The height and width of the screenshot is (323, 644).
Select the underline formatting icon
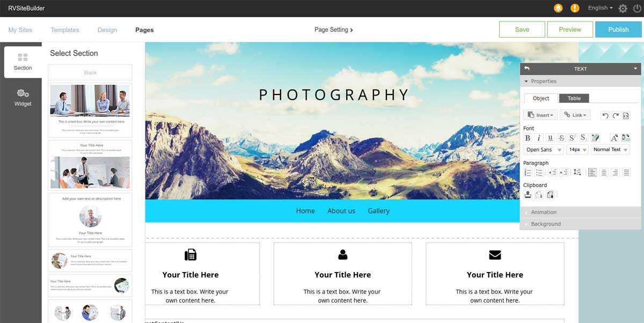[x=550, y=137]
